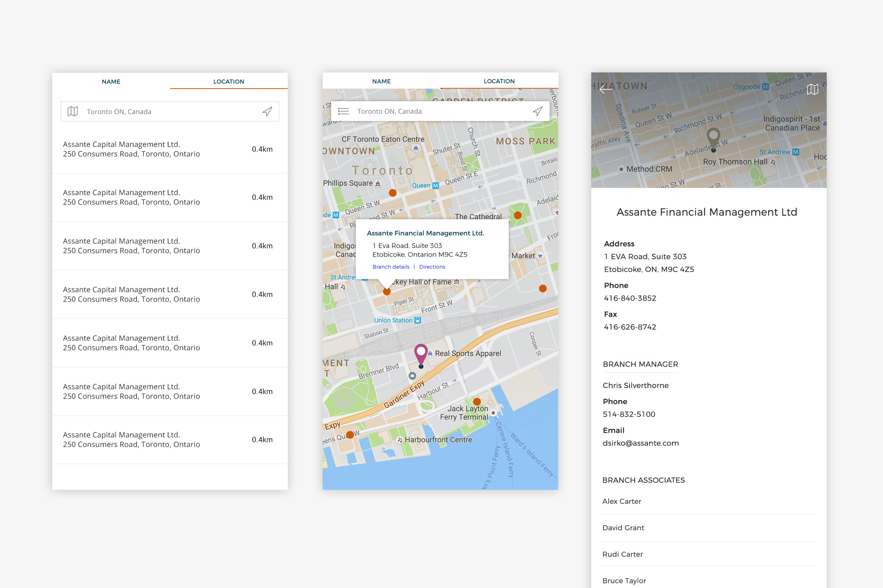
Task: Call manager phone 514-832-5100
Action: coord(629,414)
